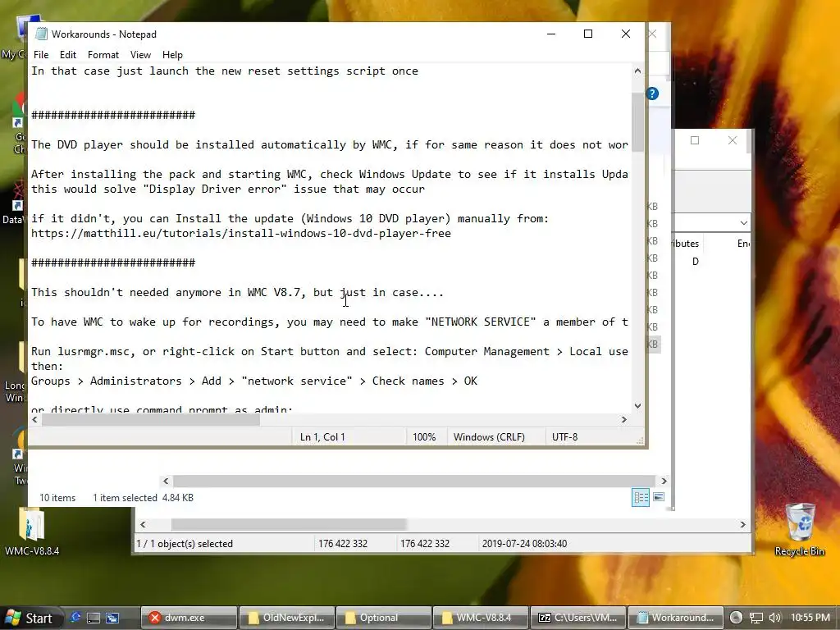Click the 10:55 PM taskbar clock
Image resolution: width=840 pixels, height=630 pixels.
(810, 618)
